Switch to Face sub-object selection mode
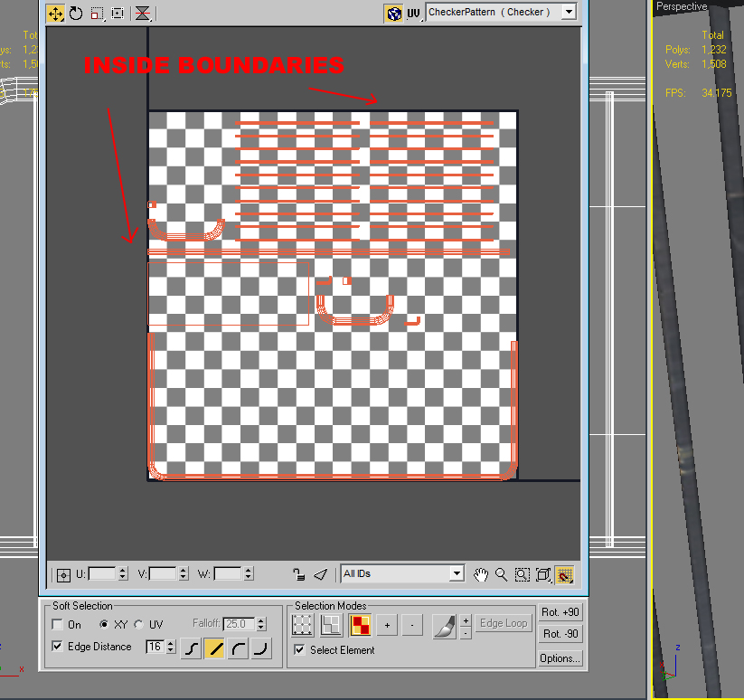This screenshot has height=700, width=744. (x=361, y=624)
